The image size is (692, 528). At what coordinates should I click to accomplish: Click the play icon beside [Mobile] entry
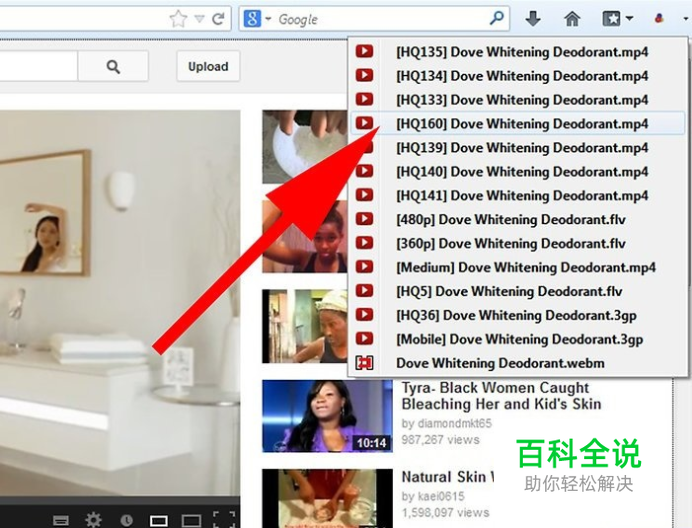pyautogui.click(x=365, y=338)
